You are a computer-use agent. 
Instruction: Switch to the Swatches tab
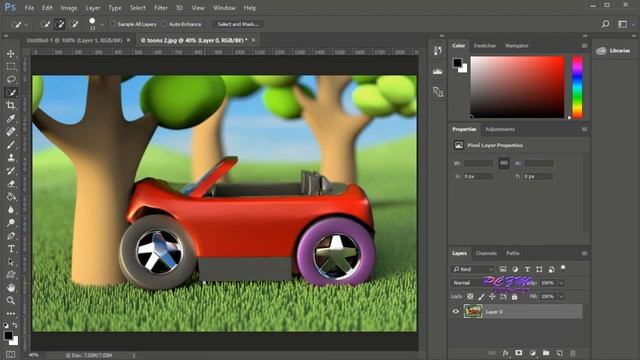484,46
